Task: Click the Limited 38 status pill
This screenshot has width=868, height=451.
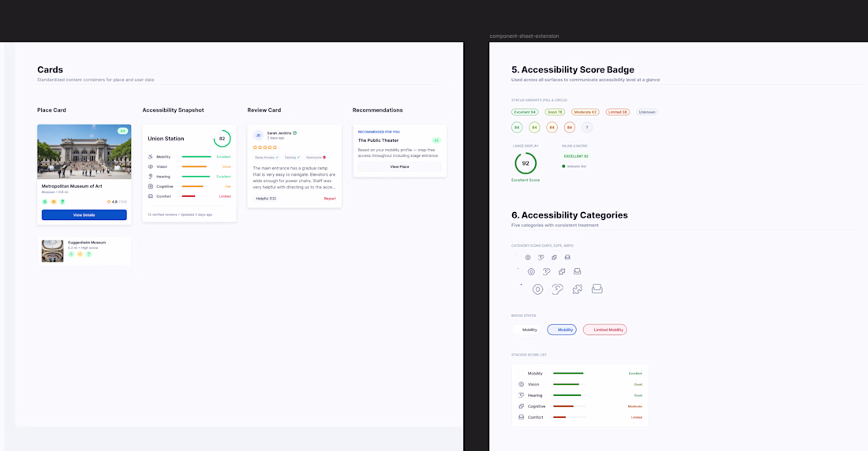Action: [618, 112]
